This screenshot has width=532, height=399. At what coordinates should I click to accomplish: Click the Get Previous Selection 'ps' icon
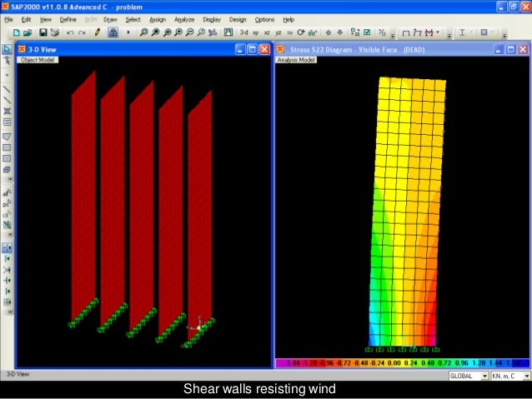(x=7, y=204)
